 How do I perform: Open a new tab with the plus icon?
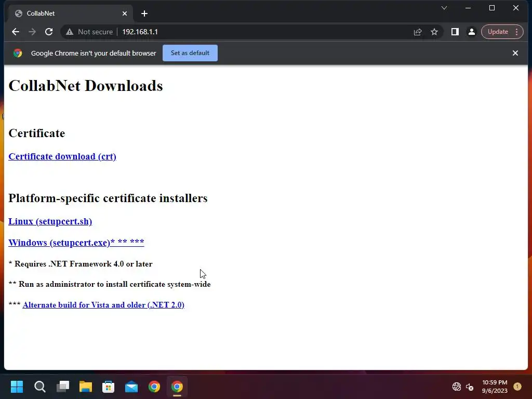(x=144, y=14)
